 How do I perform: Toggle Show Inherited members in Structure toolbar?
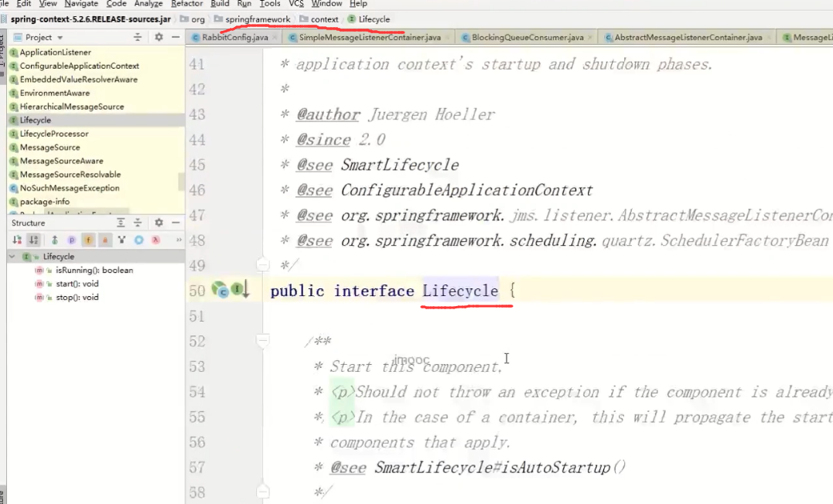point(54,240)
